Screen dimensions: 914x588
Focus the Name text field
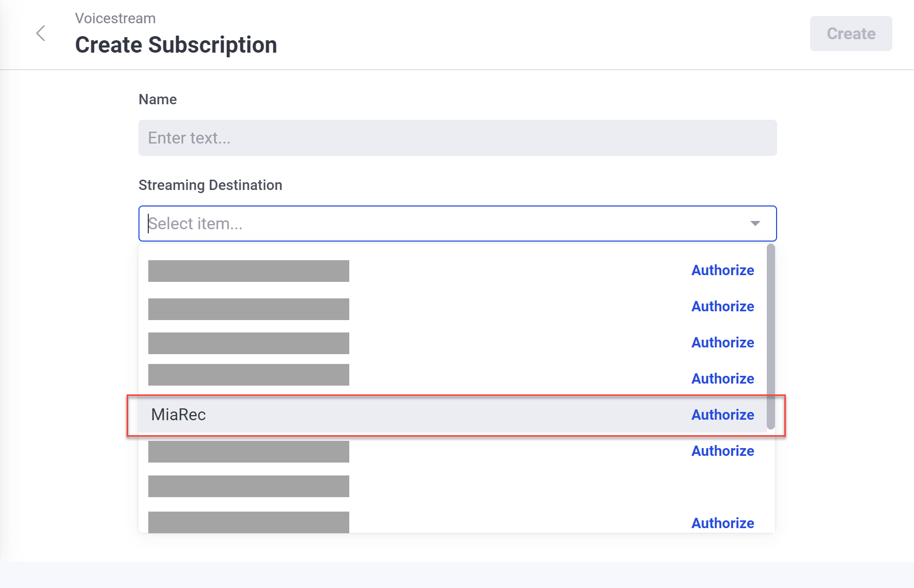point(457,138)
